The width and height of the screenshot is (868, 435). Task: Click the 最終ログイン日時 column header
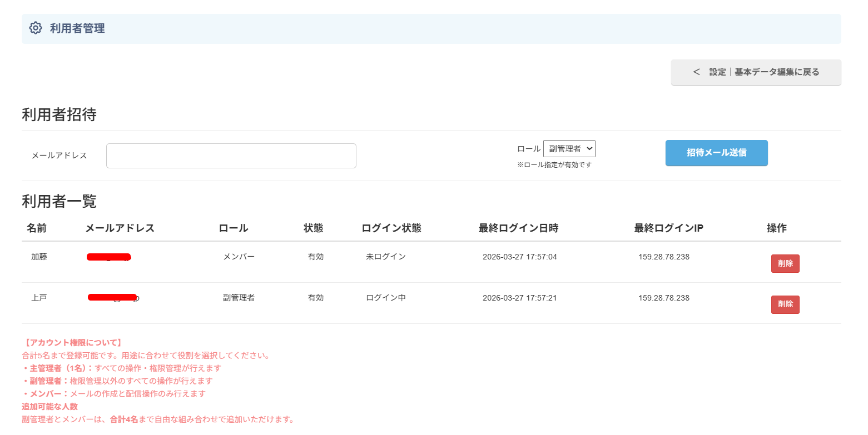tap(518, 228)
